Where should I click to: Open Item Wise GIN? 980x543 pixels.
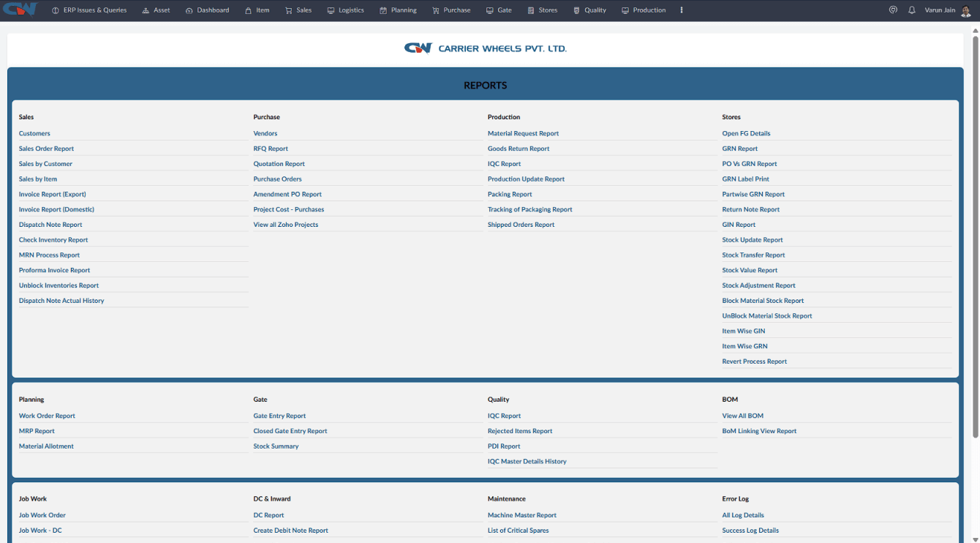click(x=744, y=332)
